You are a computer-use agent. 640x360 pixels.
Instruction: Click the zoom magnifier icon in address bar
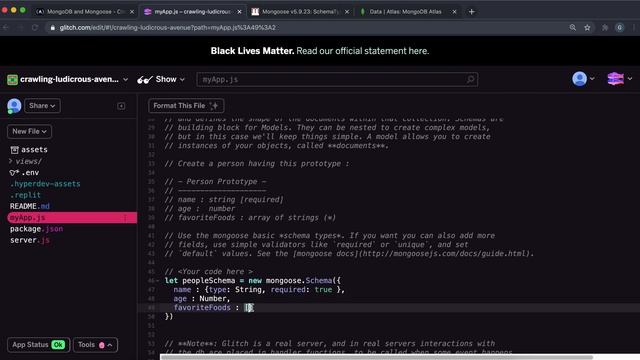[573, 27]
